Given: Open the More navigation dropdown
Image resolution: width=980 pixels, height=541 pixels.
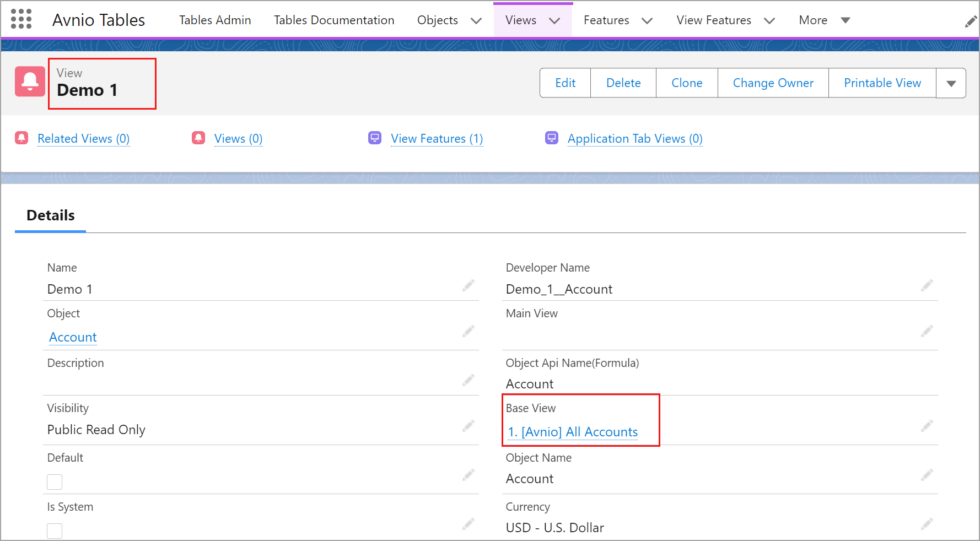Looking at the screenshot, I should click(824, 20).
